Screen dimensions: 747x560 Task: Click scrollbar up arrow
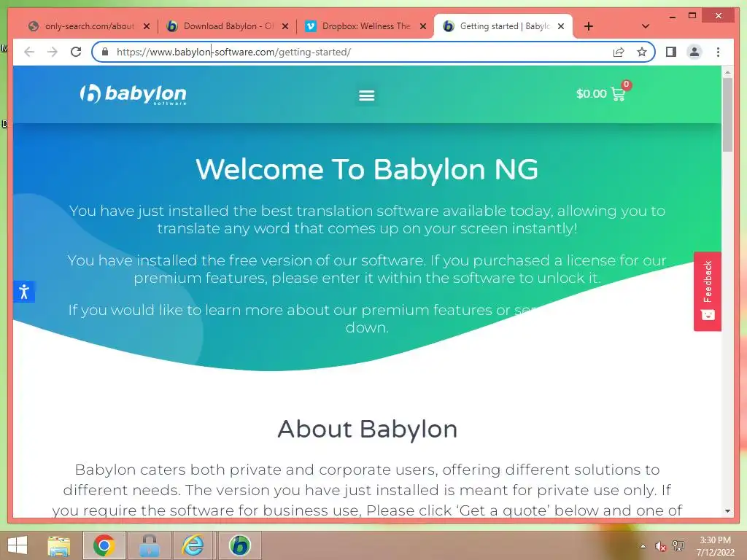tap(727, 72)
